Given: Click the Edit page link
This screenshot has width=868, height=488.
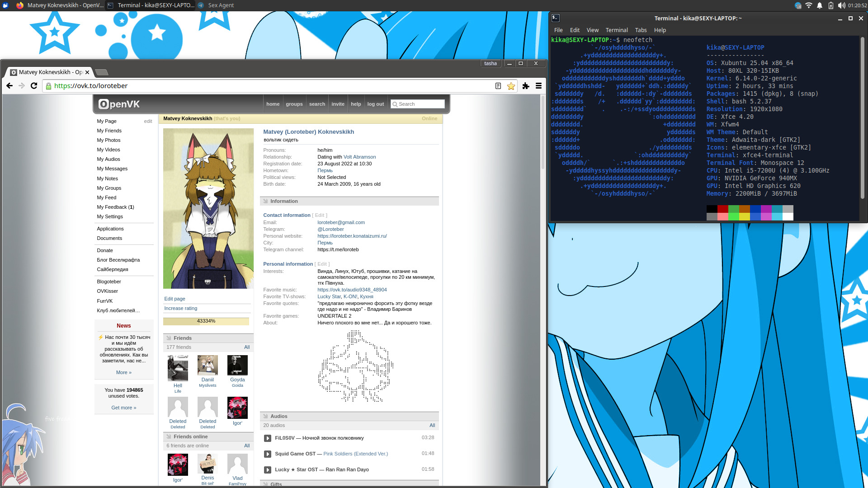Looking at the screenshot, I should click(x=175, y=299).
